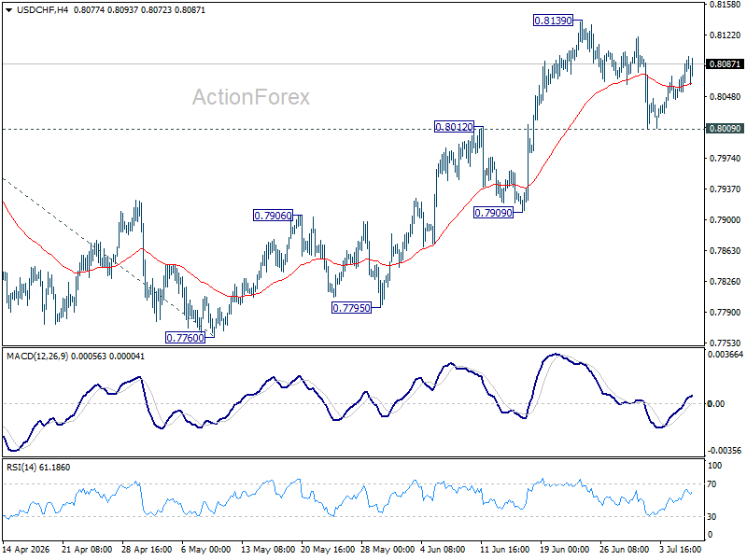Click the 0.81220 price axis value
This screenshot has width=747, height=560.
click(725, 35)
